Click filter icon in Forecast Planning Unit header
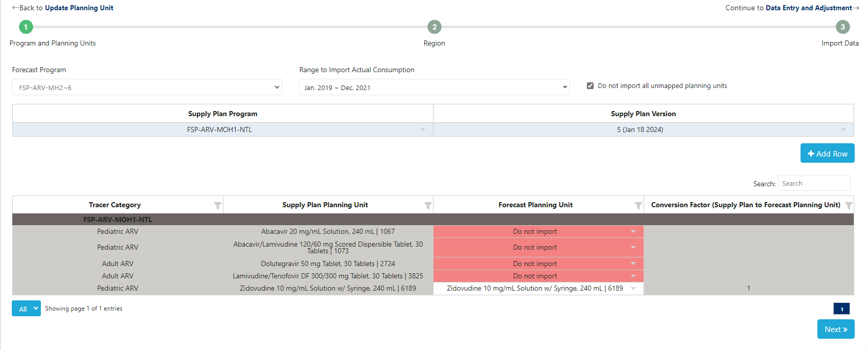Image resolution: width=868 pixels, height=350 pixels. pos(638,206)
